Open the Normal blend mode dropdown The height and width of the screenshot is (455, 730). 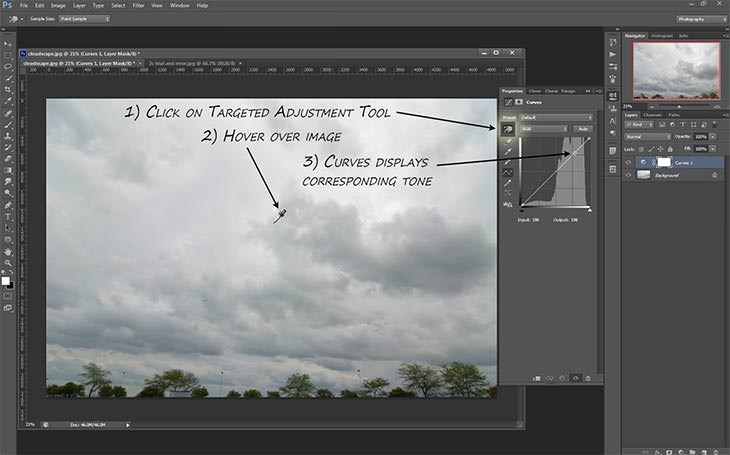(648, 137)
